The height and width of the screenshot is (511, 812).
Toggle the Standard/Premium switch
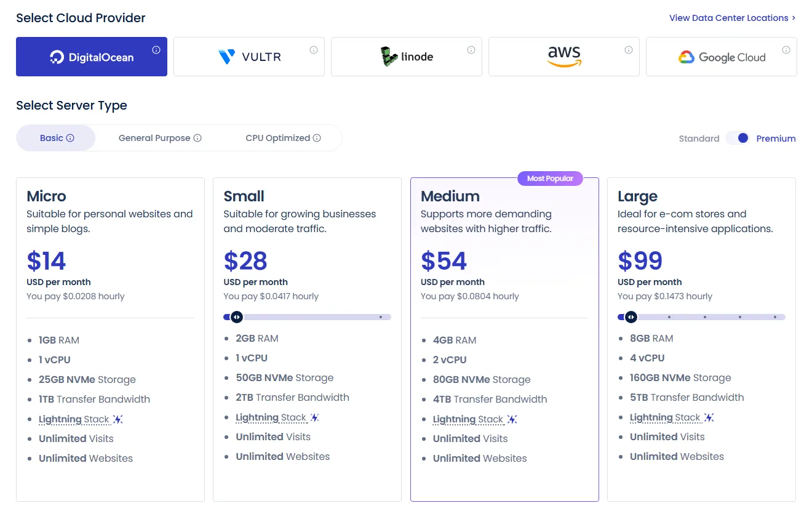coord(738,138)
